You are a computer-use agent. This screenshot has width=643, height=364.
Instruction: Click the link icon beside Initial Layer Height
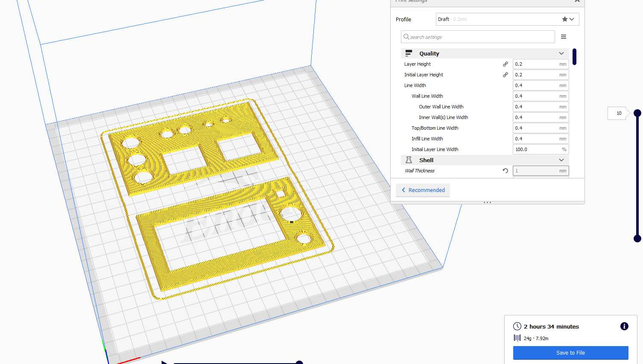point(506,75)
